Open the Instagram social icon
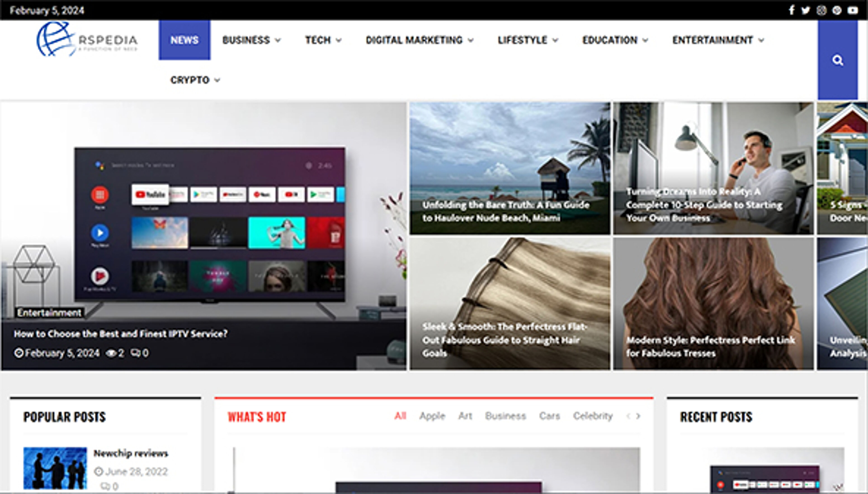The image size is (868, 494). click(821, 10)
